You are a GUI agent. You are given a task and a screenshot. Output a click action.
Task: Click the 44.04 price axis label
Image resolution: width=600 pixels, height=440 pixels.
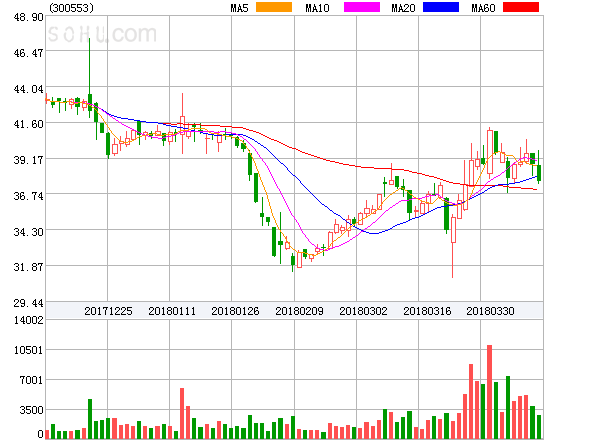tap(28, 89)
